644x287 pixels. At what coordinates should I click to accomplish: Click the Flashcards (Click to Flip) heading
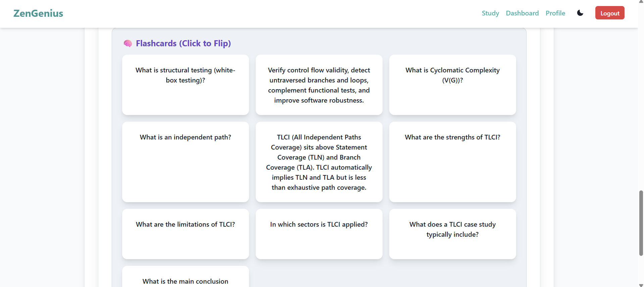[x=183, y=43]
